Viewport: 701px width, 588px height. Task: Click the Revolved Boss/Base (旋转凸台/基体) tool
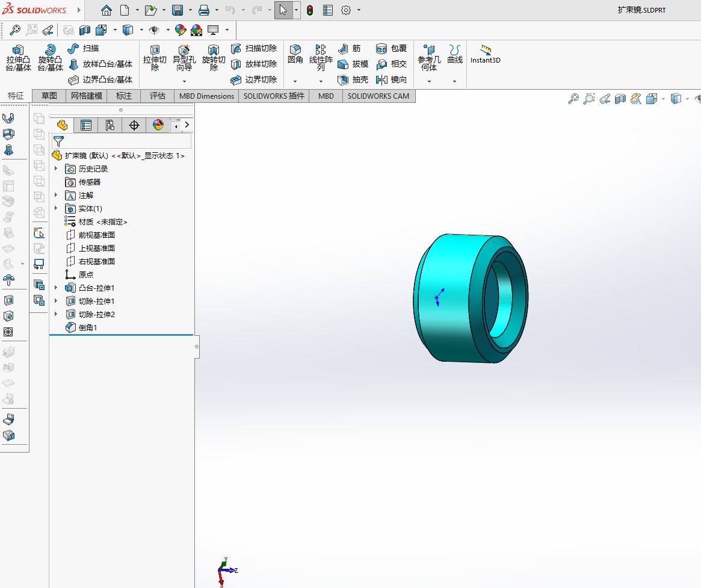(x=50, y=58)
